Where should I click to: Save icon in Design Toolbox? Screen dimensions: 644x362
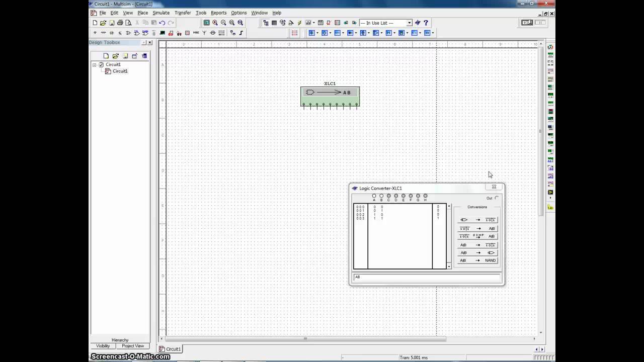(x=125, y=56)
